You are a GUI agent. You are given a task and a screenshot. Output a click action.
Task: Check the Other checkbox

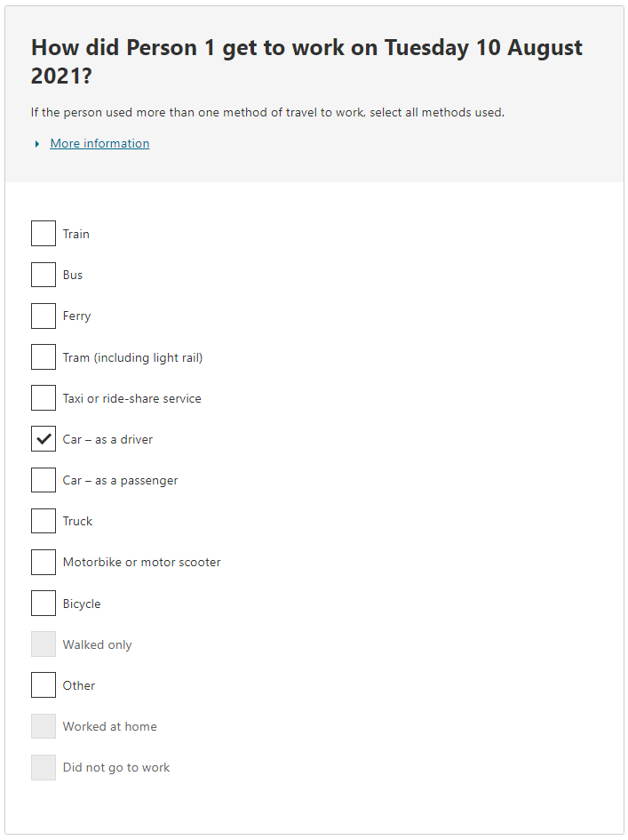pyautogui.click(x=43, y=684)
